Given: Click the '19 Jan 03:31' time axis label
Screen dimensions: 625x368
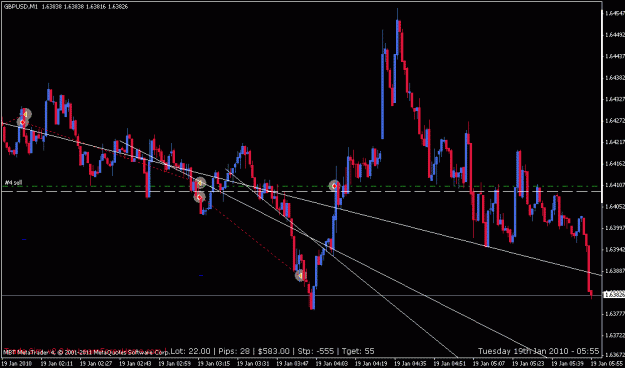Looking at the screenshot, I should pyautogui.click(x=252, y=363).
